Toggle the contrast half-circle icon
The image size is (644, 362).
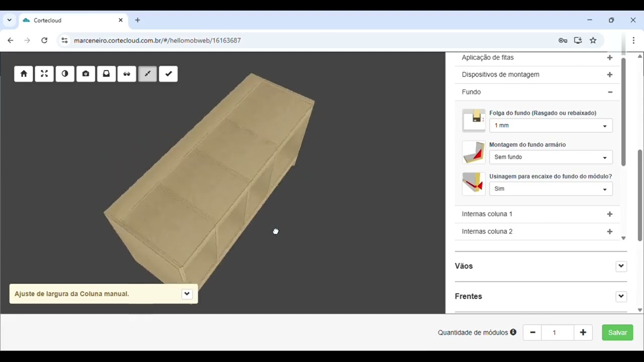65,74
